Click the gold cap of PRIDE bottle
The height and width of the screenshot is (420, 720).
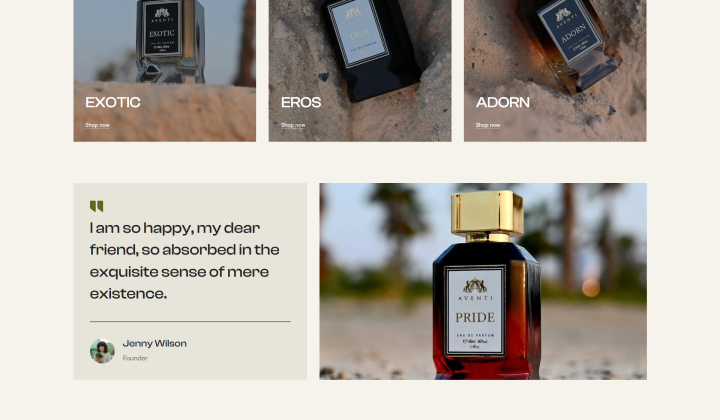coord(487,213)
